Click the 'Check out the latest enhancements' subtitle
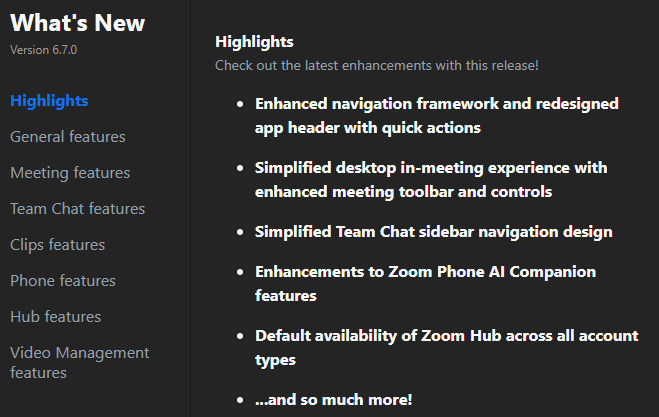The width and height of the screenshot is (659, 417). (377, 65)
